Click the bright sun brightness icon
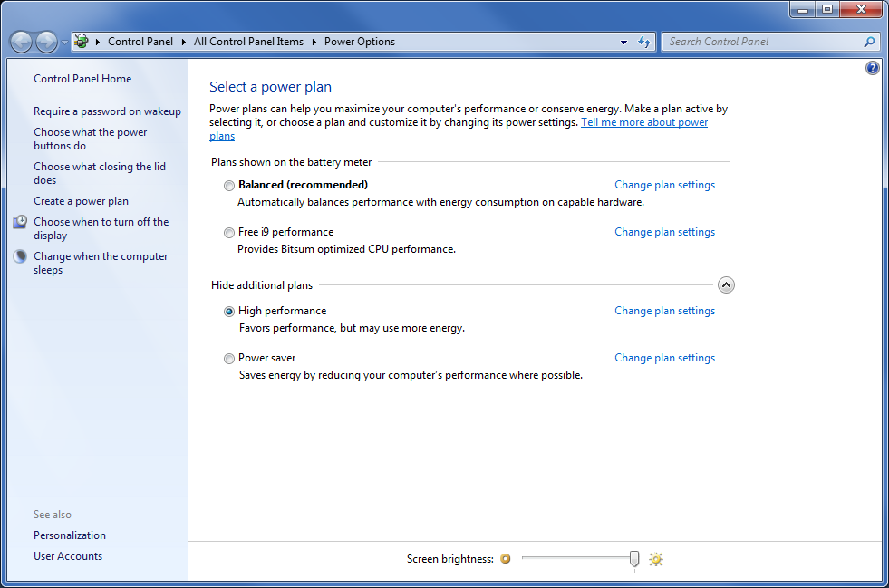This screenshot has height=588, width=889. click(x=656, y=559)
